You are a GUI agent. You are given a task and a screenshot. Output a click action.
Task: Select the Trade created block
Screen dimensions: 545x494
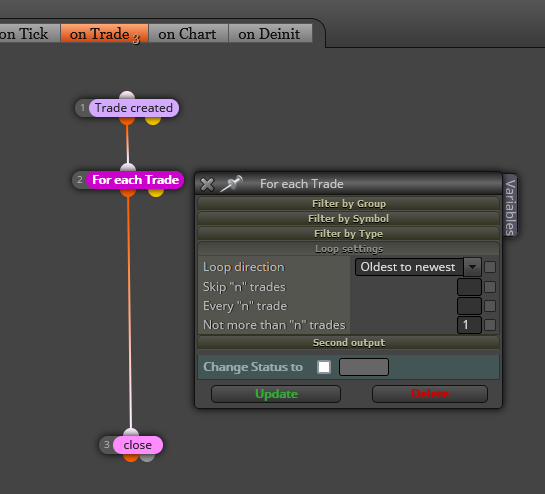pyautogui.click(x=134, y=108)
